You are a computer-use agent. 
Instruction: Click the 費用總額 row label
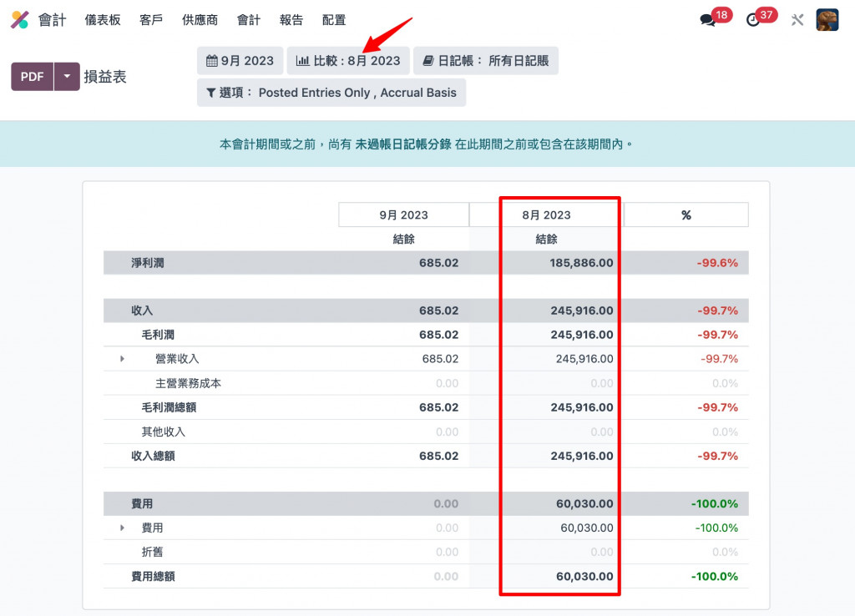tap(153, 576)
